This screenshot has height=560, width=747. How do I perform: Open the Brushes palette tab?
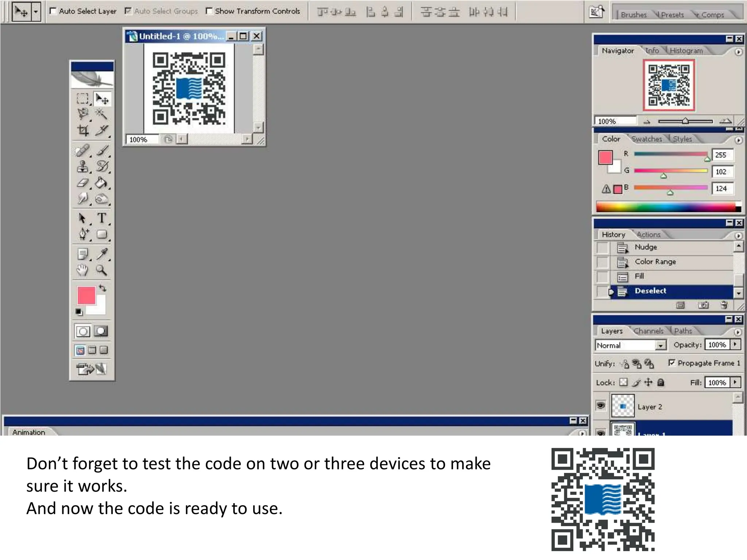pos(634,15)
